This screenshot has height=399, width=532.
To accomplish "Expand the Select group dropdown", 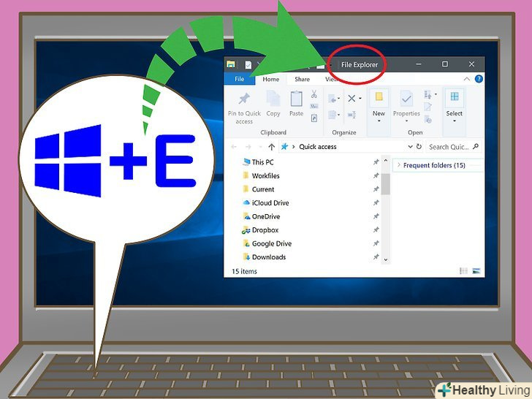I will click(x=454, y=121).
